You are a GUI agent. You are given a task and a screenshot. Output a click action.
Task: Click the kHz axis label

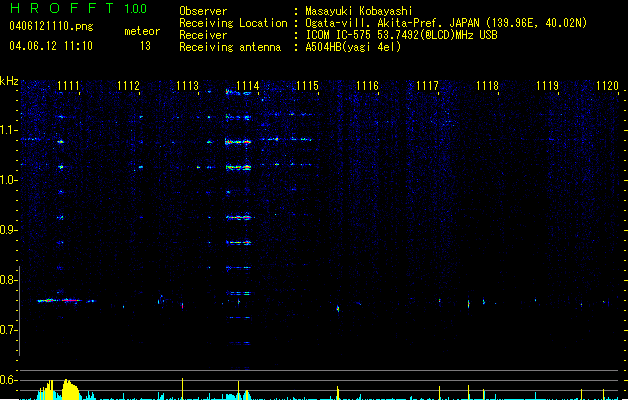pyautogui.click(x=9, y=81)
